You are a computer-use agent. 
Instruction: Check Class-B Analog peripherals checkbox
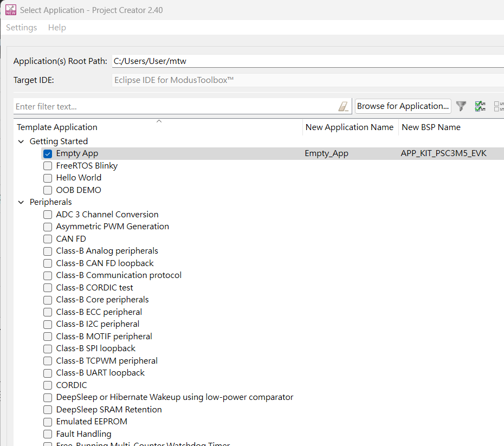(x=48, y=251)
